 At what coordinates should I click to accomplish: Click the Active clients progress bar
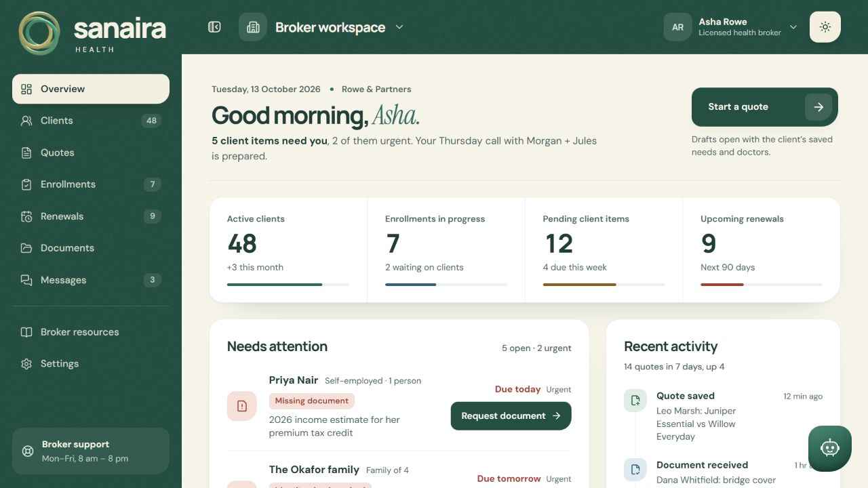pyautogui.click(x=288, y=285)
